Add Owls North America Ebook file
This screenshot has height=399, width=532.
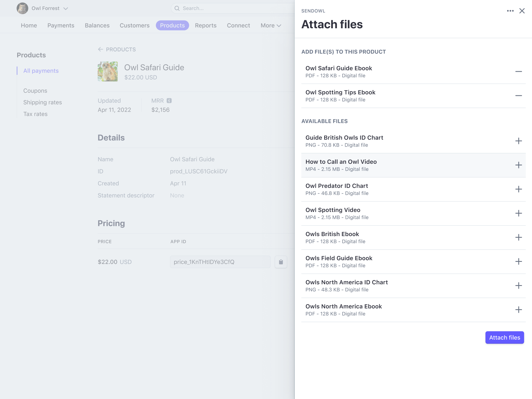pos(519,310)
